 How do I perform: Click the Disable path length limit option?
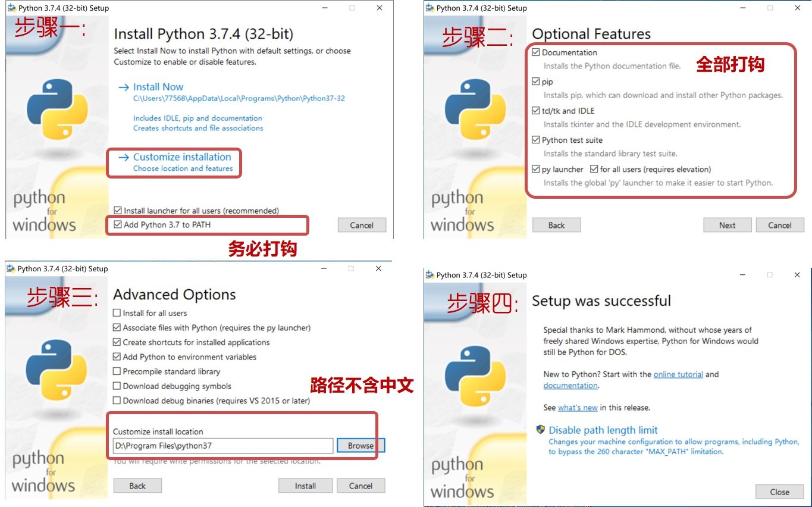pyautogui.click(x=603, y=430)
